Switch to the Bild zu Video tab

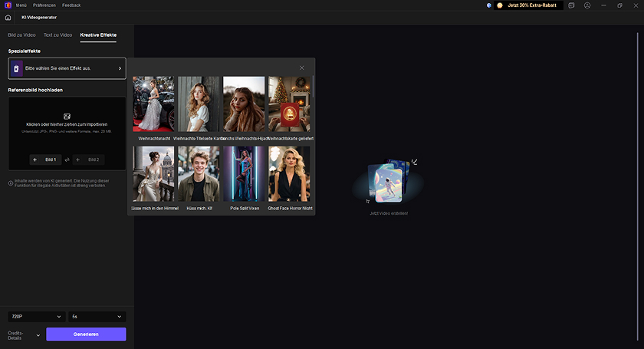pos(21,35)
